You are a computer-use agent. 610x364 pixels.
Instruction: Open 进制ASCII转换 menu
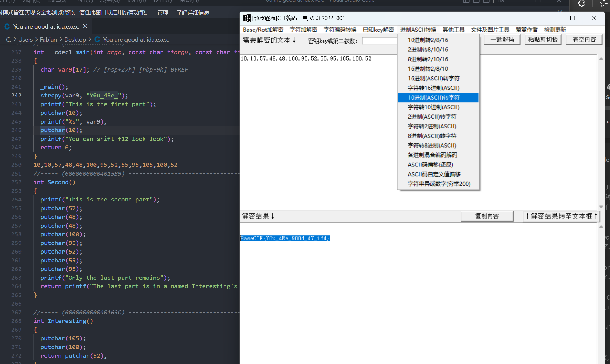coord(418,30)
